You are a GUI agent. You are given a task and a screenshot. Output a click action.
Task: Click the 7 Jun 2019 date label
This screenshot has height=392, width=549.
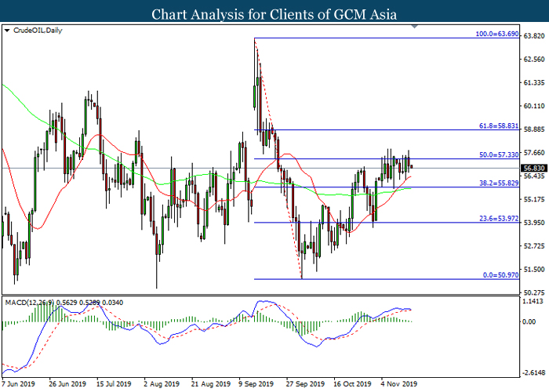[20, 384]
